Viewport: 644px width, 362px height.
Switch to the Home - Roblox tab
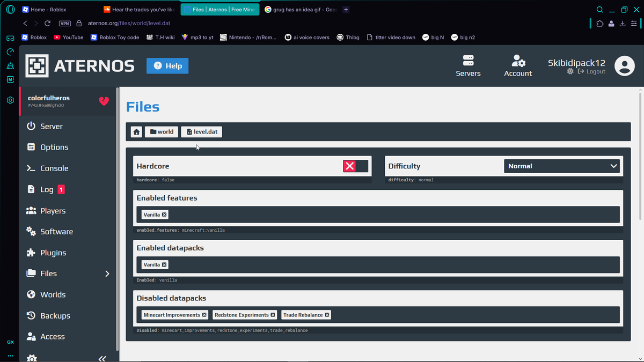click(59, 10)
